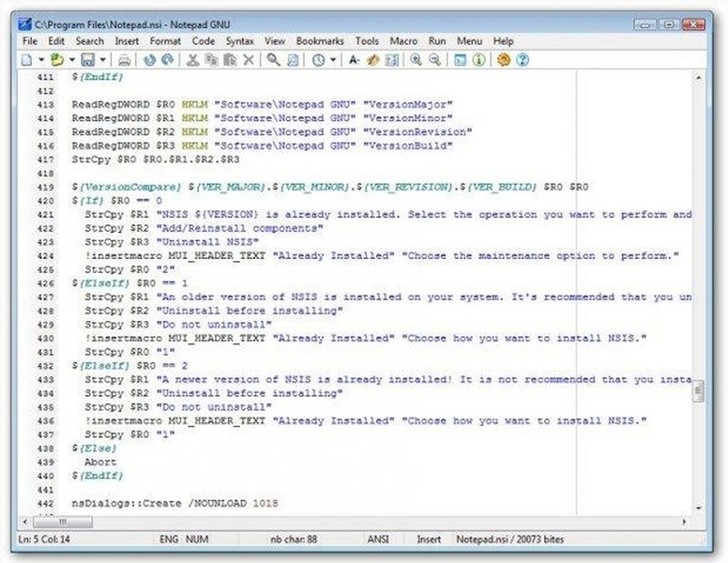Save the file with the floppy disk icon
The width and height of the screenshot is (728, 563).
88,60
